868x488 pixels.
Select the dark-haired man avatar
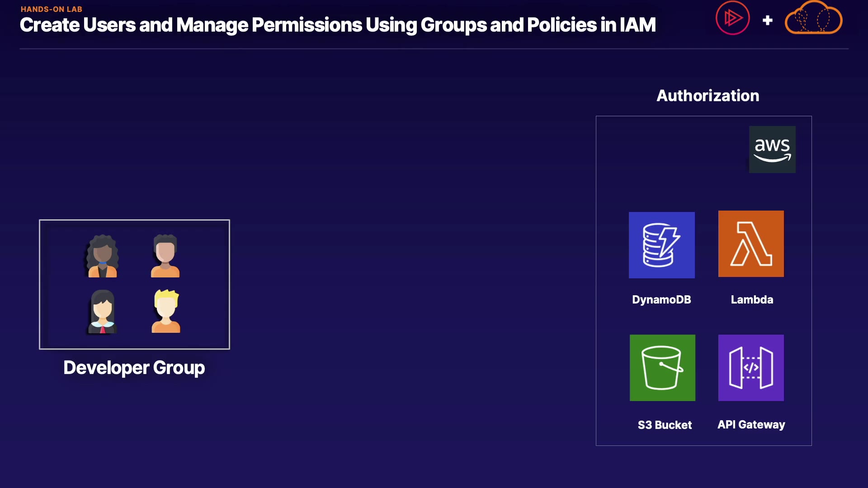(165, 256)
